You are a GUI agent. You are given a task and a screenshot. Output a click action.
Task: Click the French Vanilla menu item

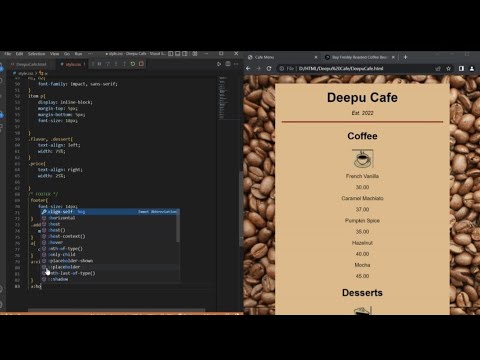click(x=362, y=176)
